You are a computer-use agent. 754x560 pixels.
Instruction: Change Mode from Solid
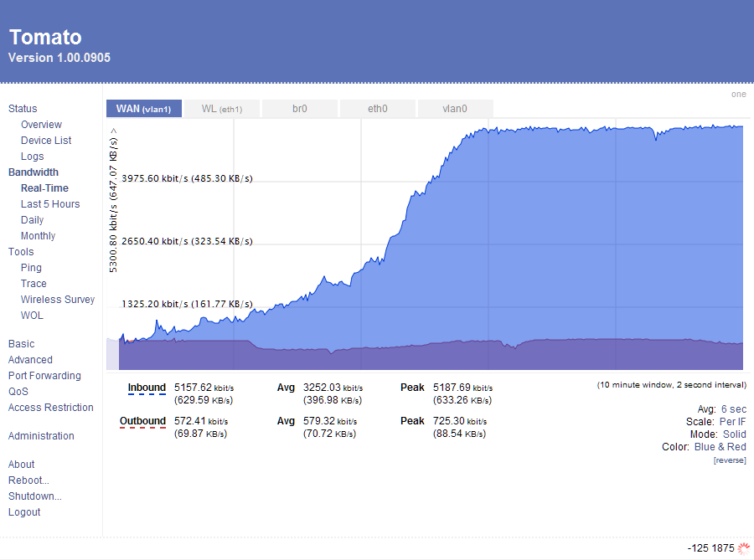pyautogui.click(x=735, y=434)
